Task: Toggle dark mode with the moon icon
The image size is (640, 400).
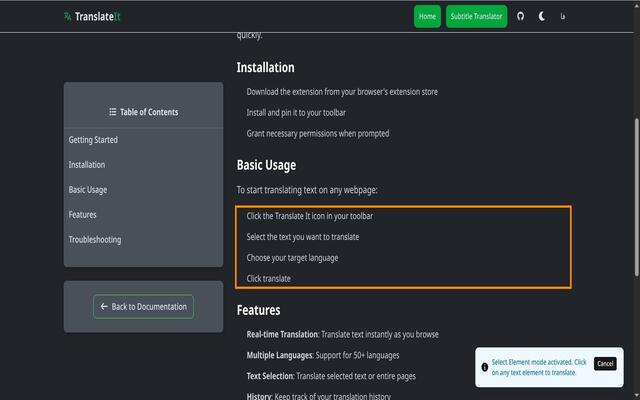Action: pos(542,16)
